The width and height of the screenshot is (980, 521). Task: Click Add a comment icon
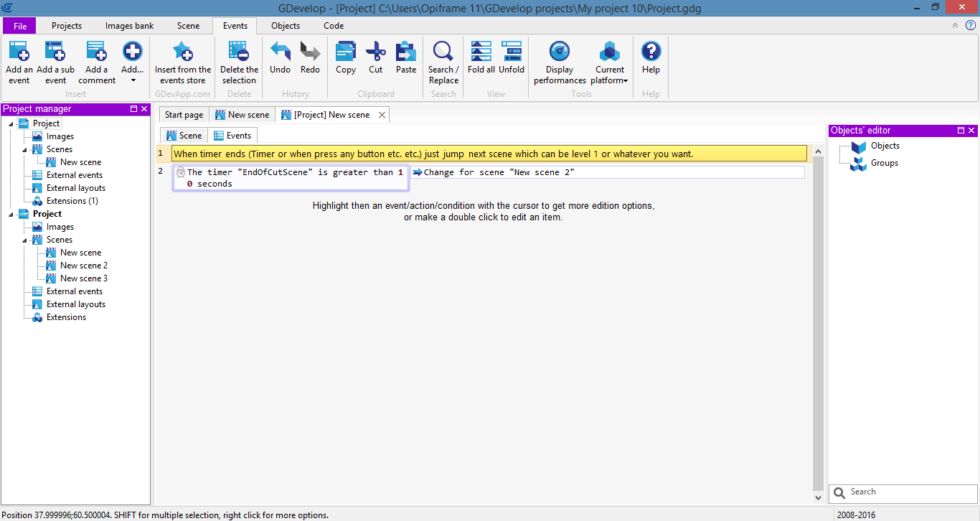pyautogui.click(x=97, y=53)
